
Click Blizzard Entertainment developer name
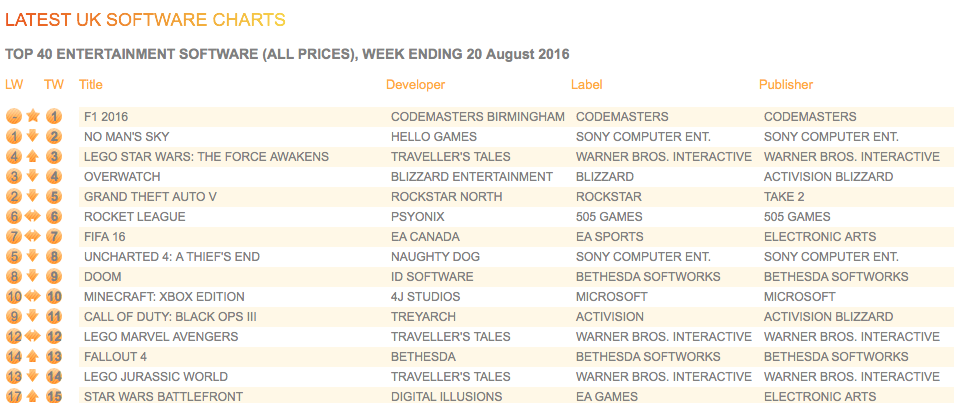tap(472, 177)
